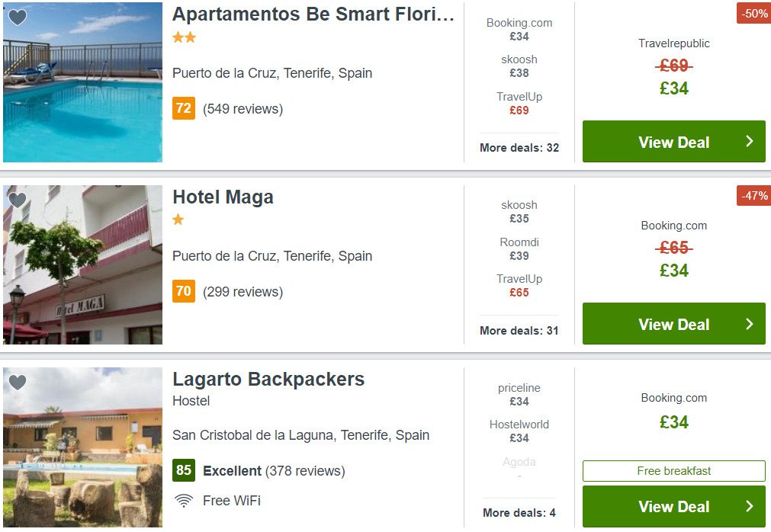Image resolution: width=771 pixels, height=532 pixels.
Task: Click the -50% discount badge
Action: click(753, 13)
